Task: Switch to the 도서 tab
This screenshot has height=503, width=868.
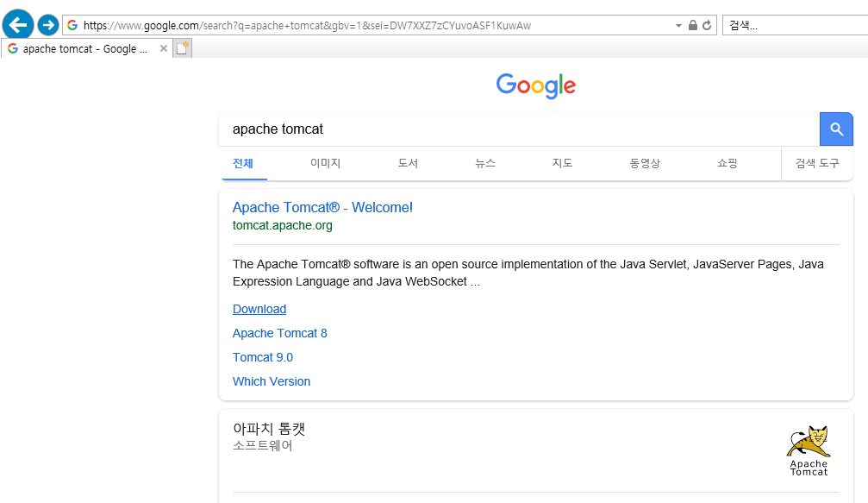Action: point(408,163)
